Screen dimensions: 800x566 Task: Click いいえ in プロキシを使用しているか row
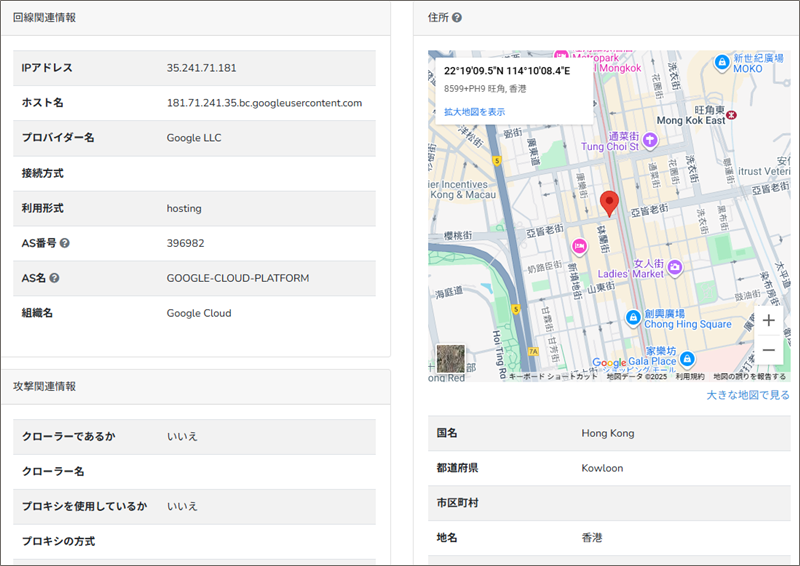182,506
